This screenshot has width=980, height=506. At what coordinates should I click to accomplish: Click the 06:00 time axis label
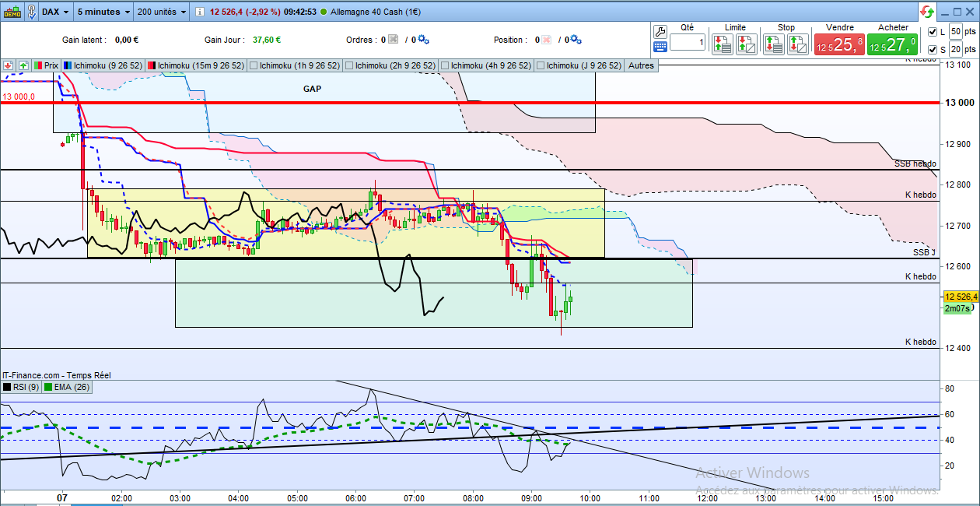tap(355, 498)
